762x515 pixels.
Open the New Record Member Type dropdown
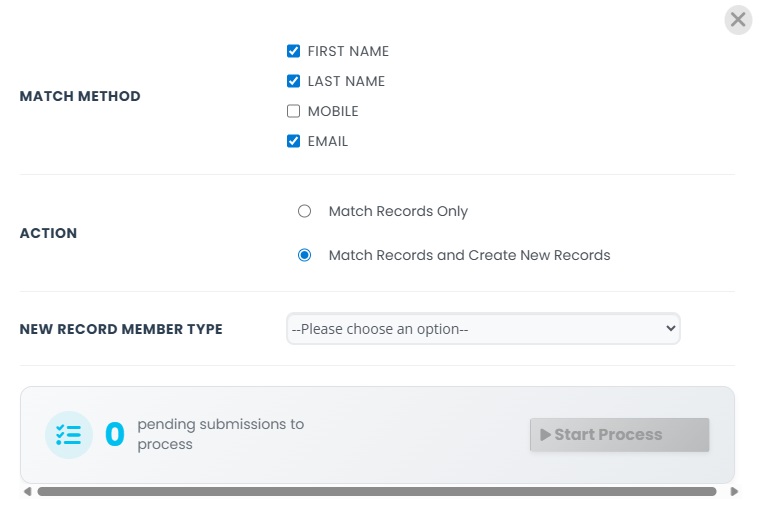pos(483,329)
